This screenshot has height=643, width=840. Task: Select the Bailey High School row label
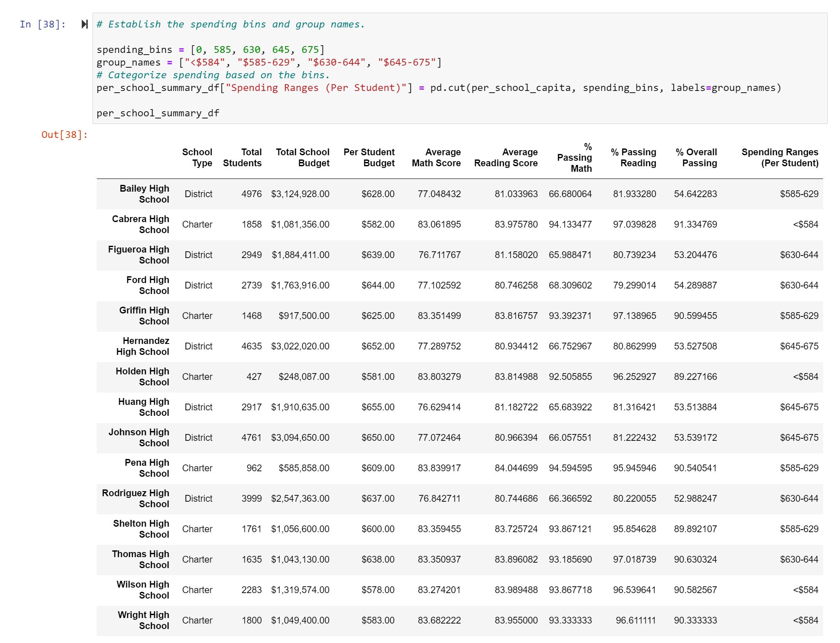[x=143, y=194]
